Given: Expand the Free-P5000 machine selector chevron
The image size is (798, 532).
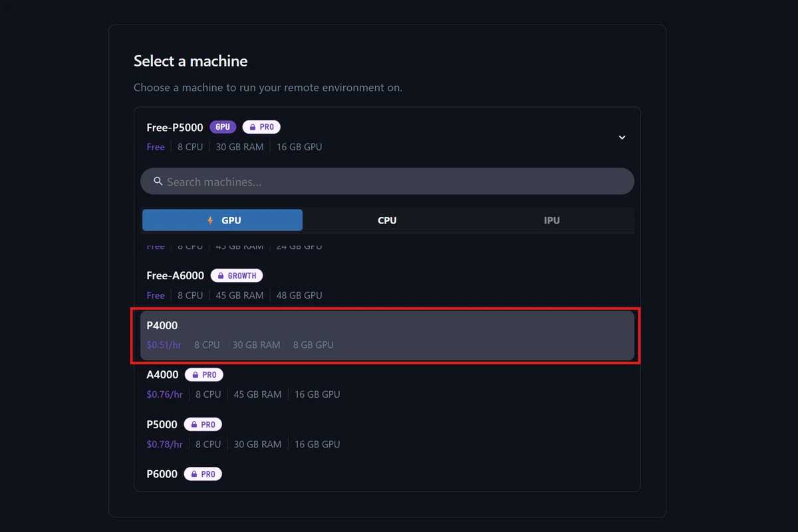Looking at the screenshot, I should click(622, 137).
